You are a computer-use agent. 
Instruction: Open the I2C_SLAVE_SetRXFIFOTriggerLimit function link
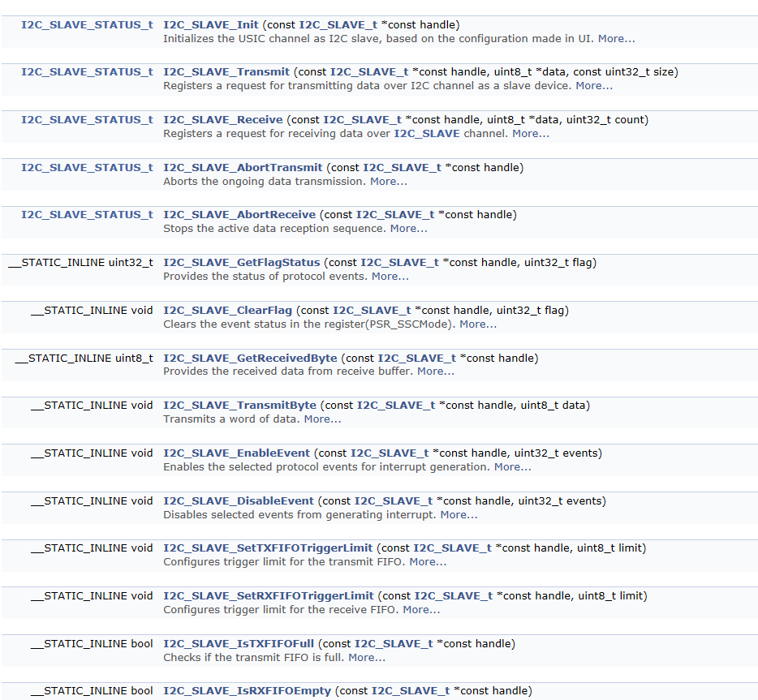pos(270,596)
